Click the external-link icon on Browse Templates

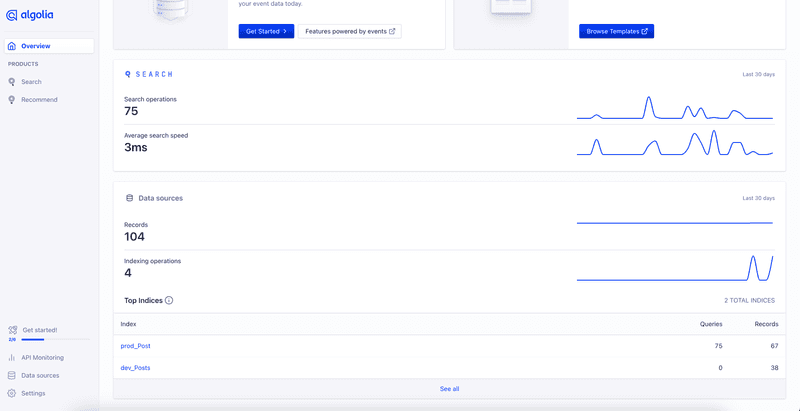tap(644, 31)
